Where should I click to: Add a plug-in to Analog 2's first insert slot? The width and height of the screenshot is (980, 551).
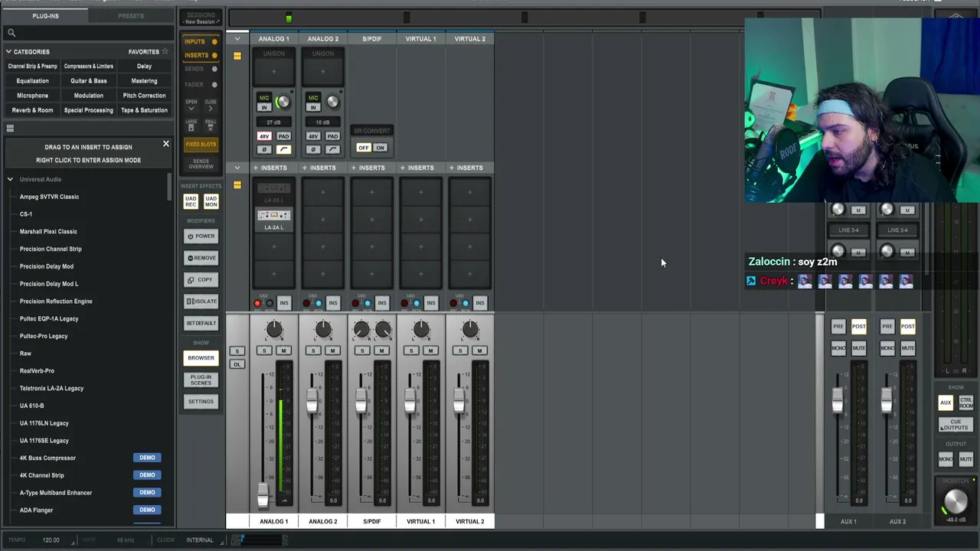[x=322, y=192]
